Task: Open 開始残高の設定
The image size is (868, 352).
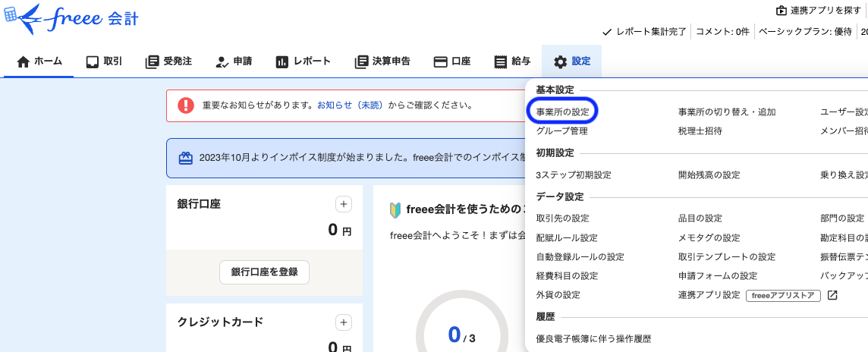Action: pyautogui.click(x=709, y=175)
